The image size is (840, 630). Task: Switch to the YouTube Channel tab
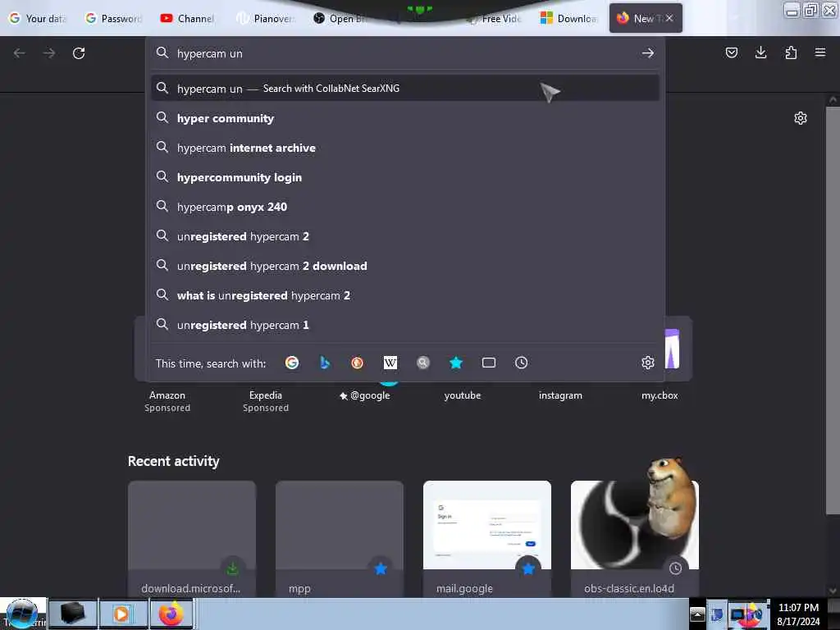pos(188,19)
